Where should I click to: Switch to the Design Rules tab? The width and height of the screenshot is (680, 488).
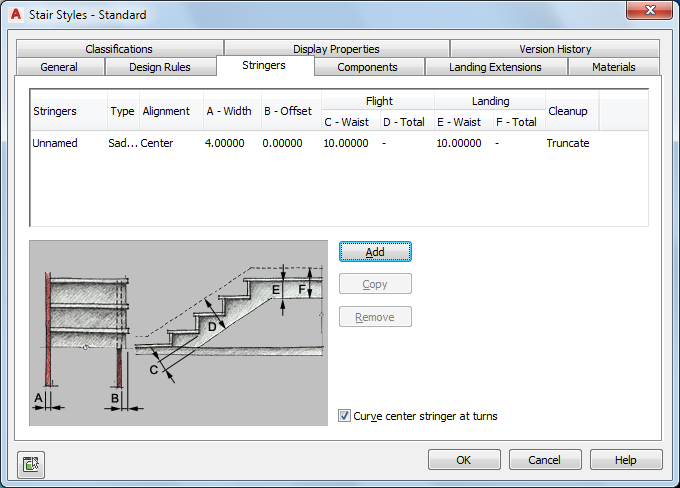(x=160, y=67)
